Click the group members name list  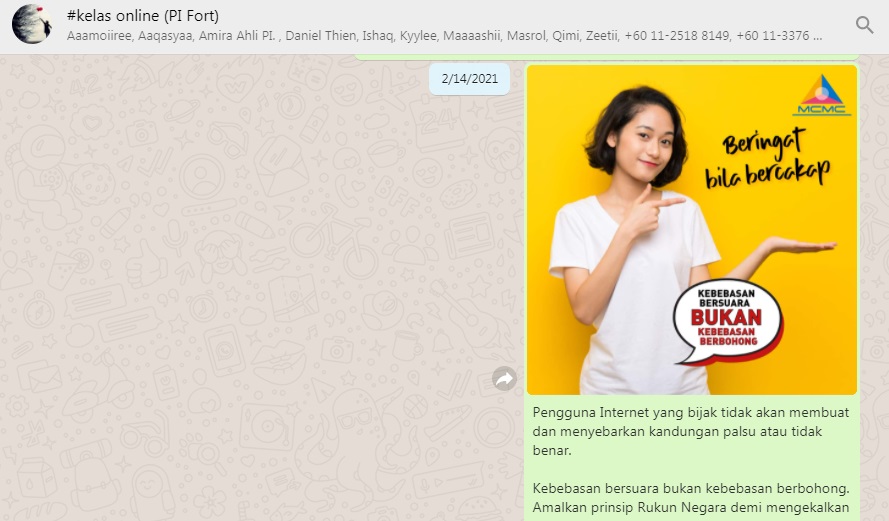(x=444, y=36)
